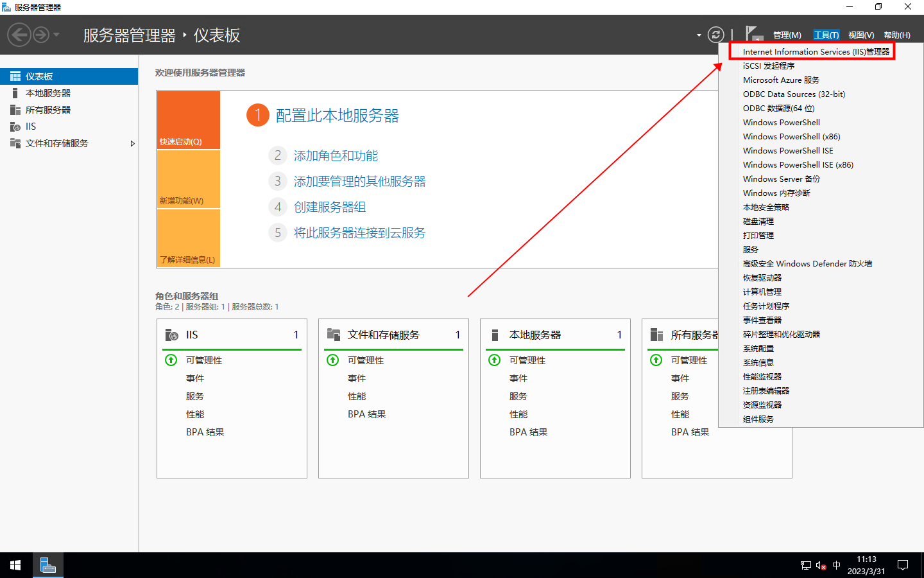Click the 新增功能(W) tile
The image size is (924, 578).
pyautogui.click(x=189, y=179)
